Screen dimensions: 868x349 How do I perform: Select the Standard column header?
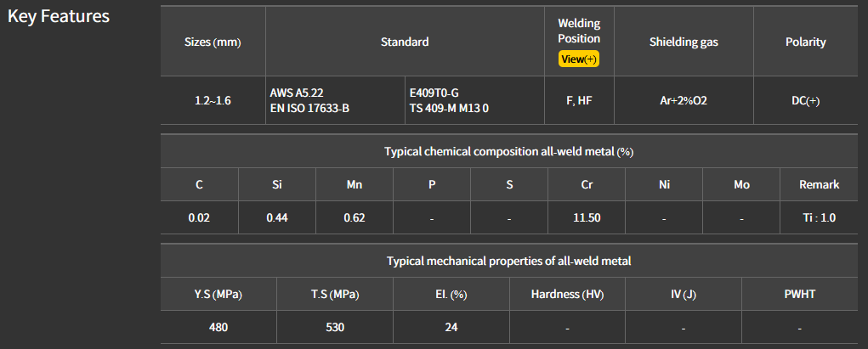[x=405, y=42]
